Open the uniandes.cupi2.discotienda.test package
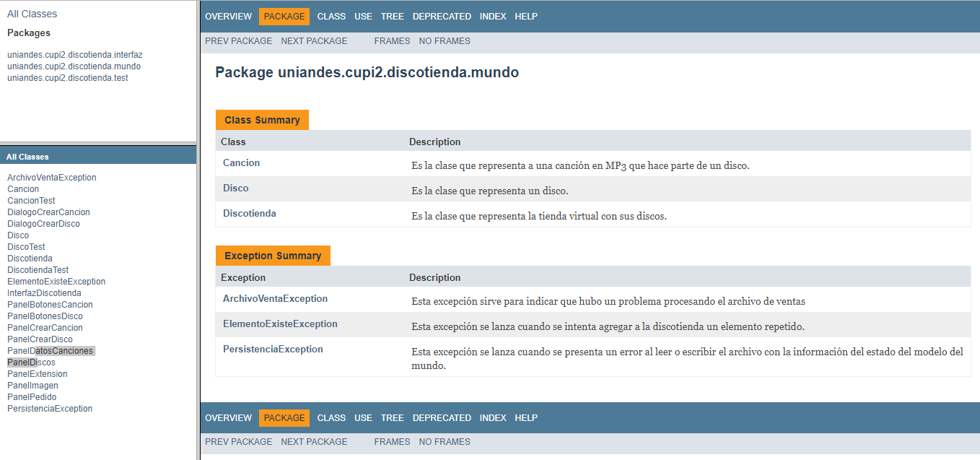Screen dimensions: 980x460 pos(66,77)
